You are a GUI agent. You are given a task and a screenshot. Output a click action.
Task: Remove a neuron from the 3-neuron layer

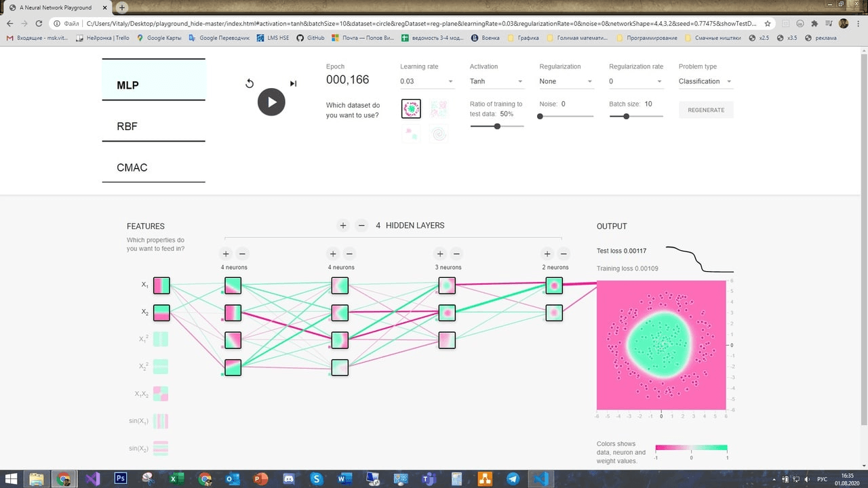point(456,254)
